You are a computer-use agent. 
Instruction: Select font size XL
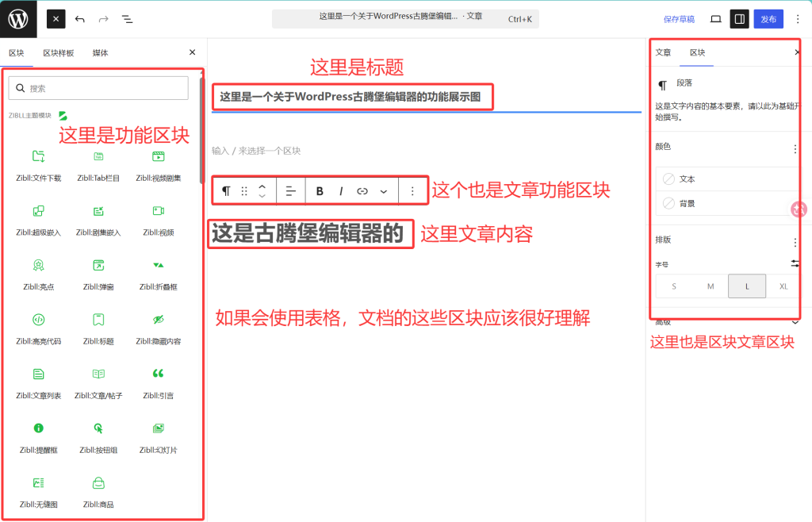783,286
